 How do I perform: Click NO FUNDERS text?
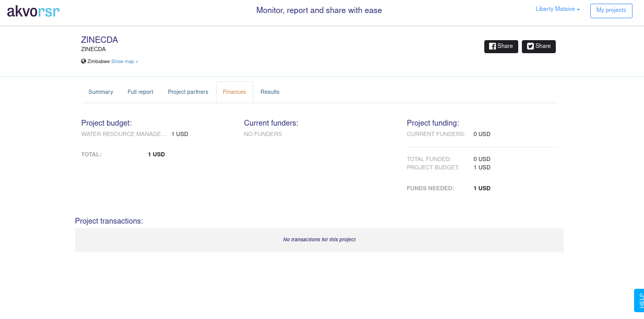(263, 134)
